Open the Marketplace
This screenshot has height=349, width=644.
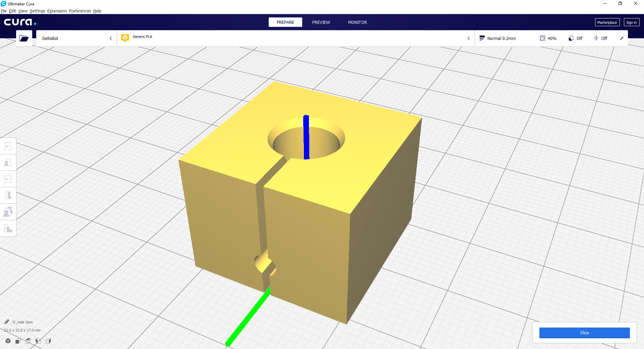(x=607, y=22)
